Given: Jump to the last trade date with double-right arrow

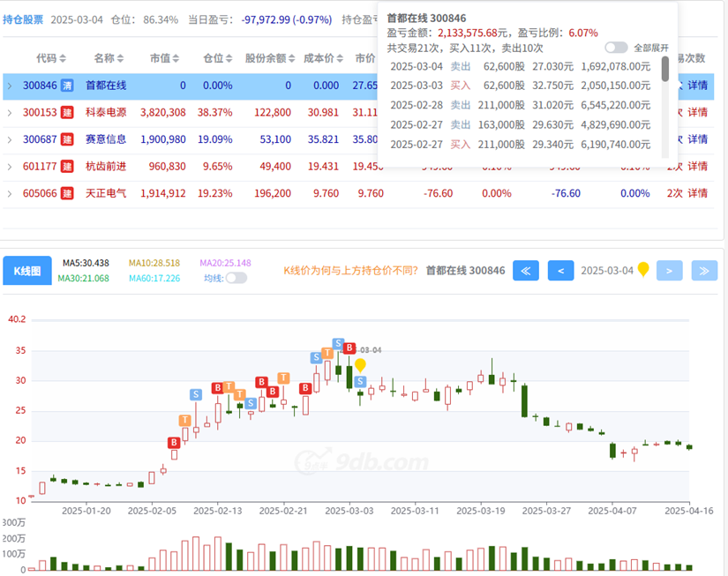Looking at the screenshot, I should [704, 271].
